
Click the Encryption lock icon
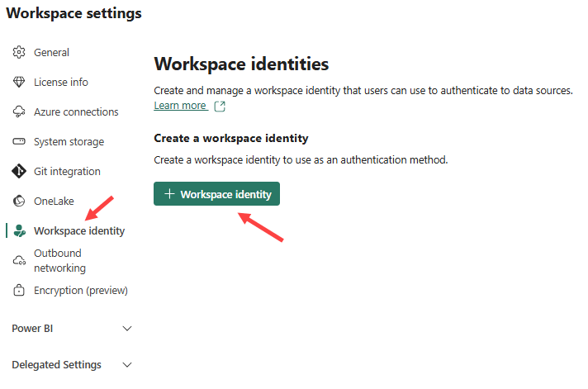(19, 290)
